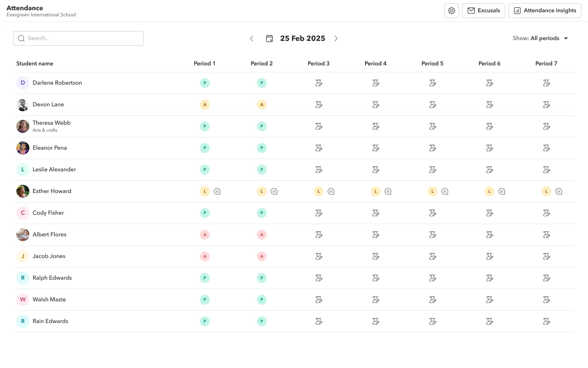Screen dimensions: 588x368
Task: Open the calendar date picker icon
Action: 269,38
